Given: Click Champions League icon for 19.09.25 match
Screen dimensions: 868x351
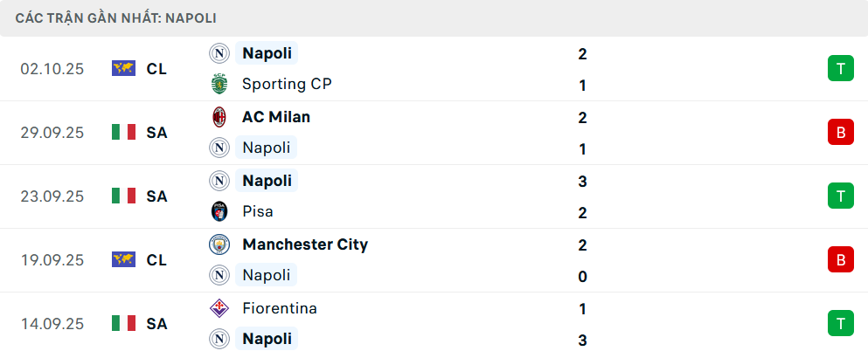Looking at the screenshot, I should (x=124, y=260).
